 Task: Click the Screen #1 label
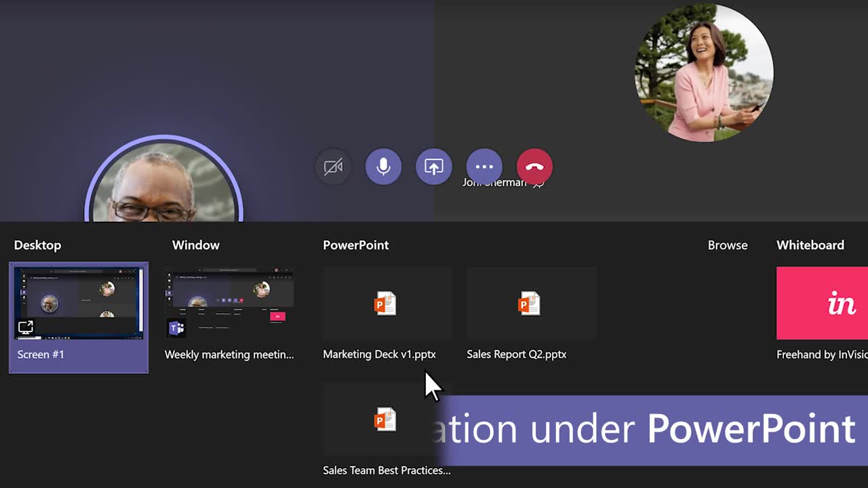[x=41, y=354]
